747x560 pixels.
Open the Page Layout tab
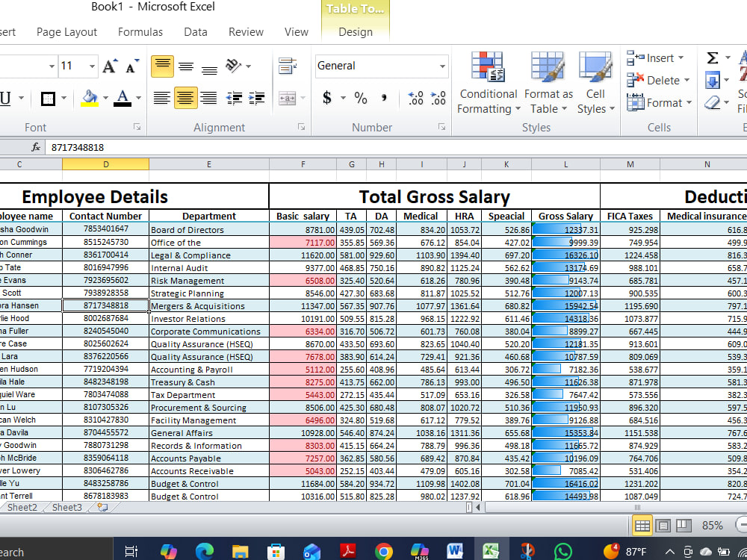pos(66,32)
